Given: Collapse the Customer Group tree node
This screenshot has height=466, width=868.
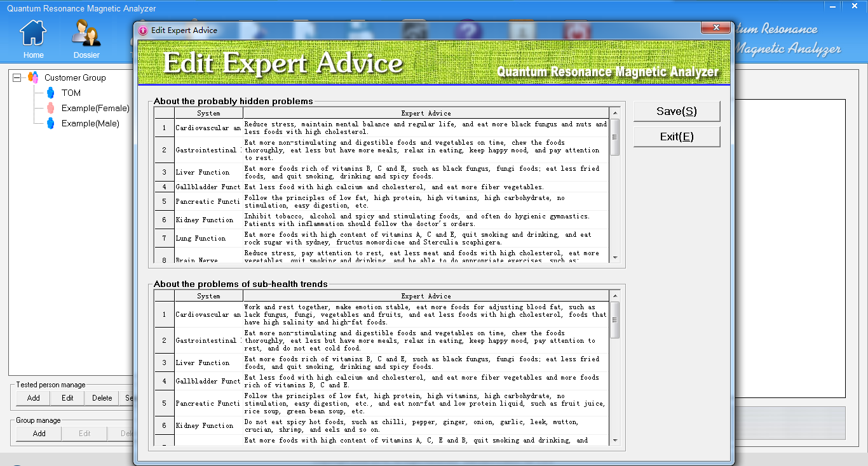Looking at the screenshot, I should pos(17,77).
